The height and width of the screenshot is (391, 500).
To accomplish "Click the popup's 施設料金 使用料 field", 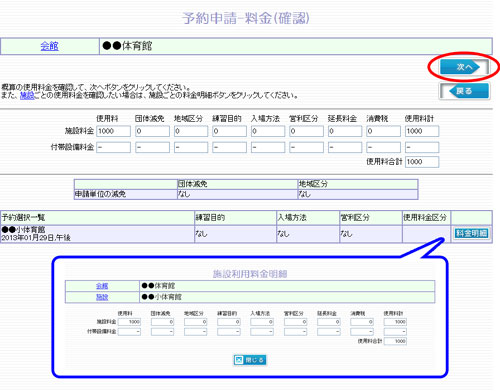I will (129, 322).
